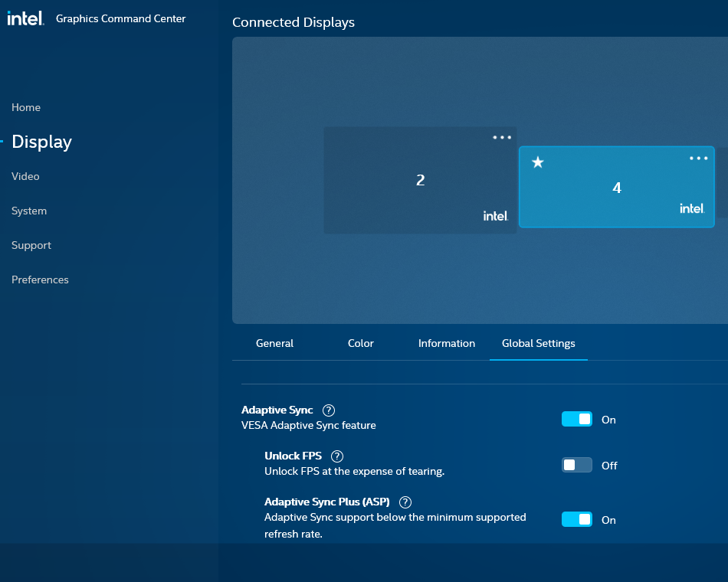Click the Intel logo on display 4 tile
Viewport: 728px width, 582px height.
point(692,209)
